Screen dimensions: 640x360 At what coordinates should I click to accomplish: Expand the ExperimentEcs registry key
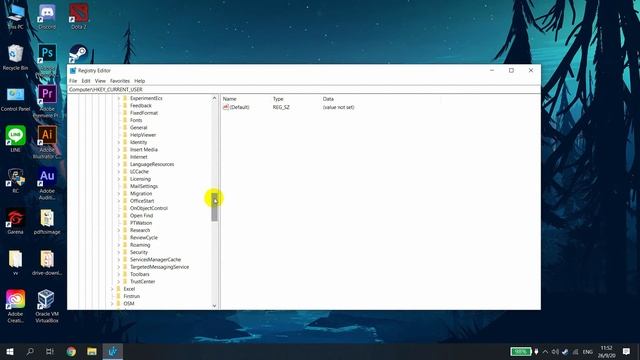click(119, 98)
